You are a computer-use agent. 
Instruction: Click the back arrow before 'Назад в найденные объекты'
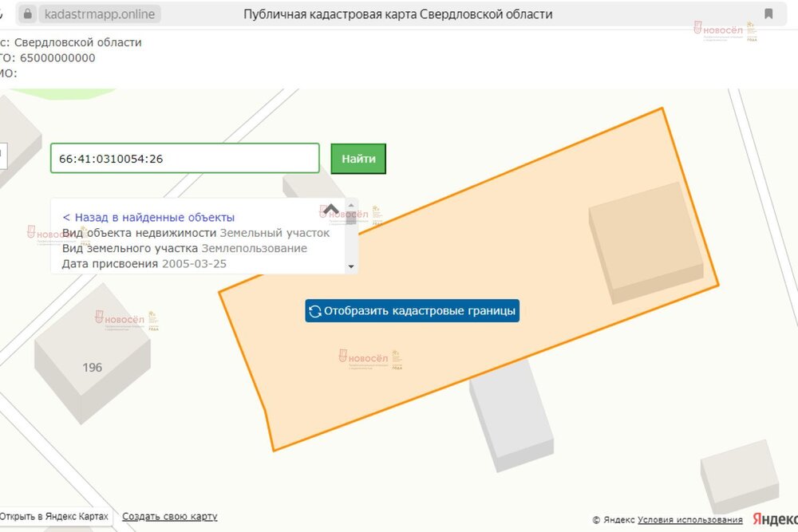coord(66,216)
